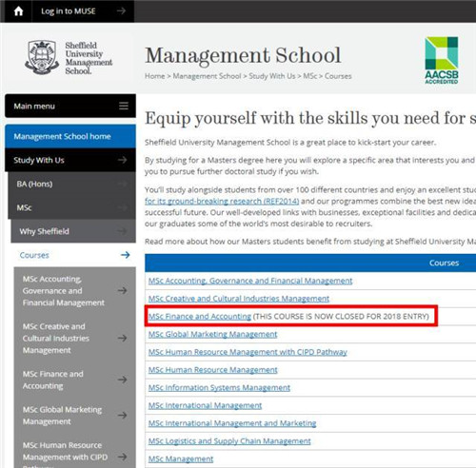Click the ground-breaking research (REF2014) link
This screenshot has width=476, height=468.
click(x=222, y=201)
